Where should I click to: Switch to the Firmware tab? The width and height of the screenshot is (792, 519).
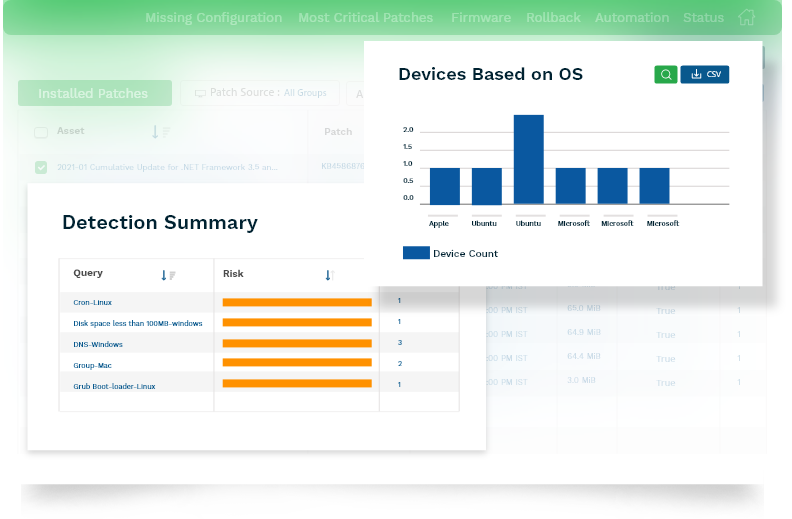coord(481,18)
